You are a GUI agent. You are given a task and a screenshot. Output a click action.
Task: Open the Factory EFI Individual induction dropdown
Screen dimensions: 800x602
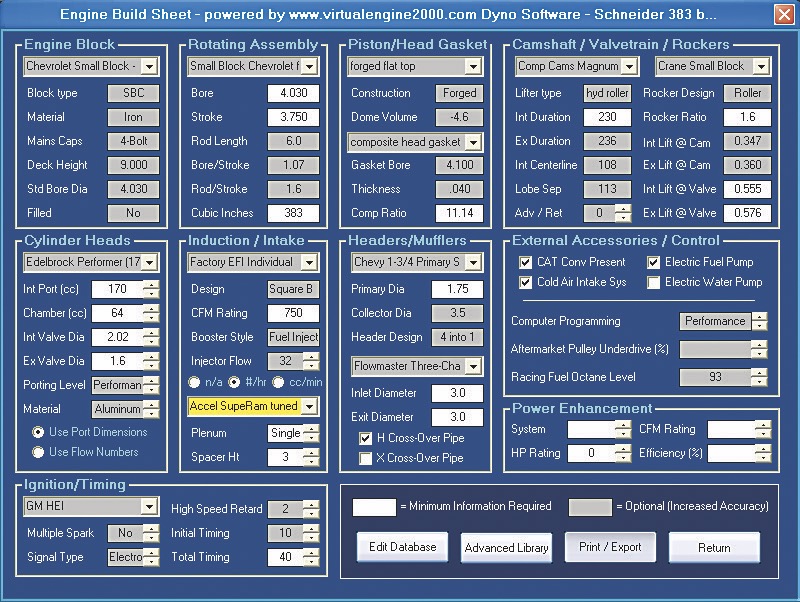(309, 262)
